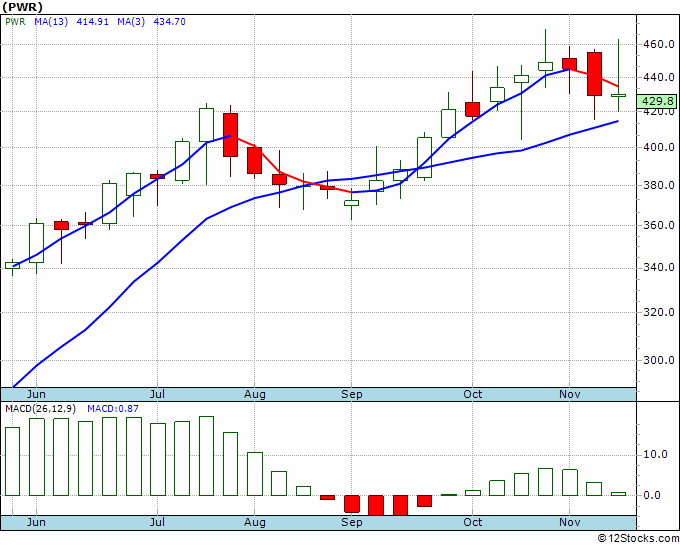Click the highlighted 429.8 current price tag
The height and width of the screenshot is (546, 680).
(657, 101)
